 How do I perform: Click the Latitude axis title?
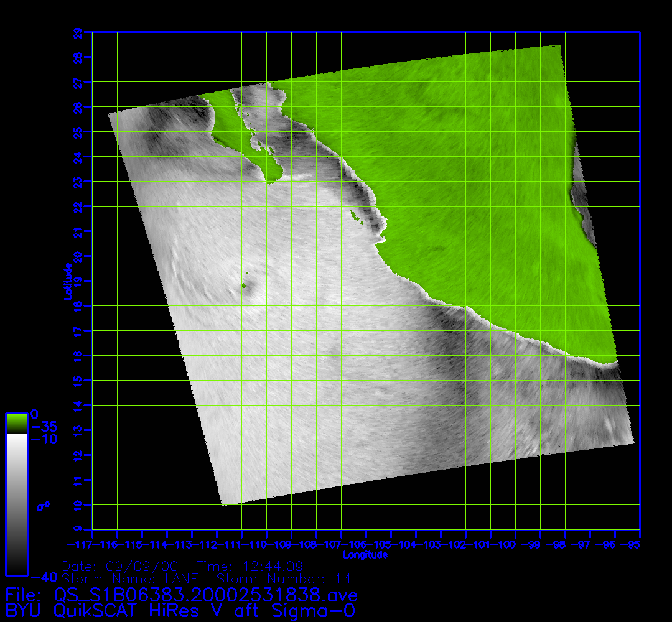[66, 281]
